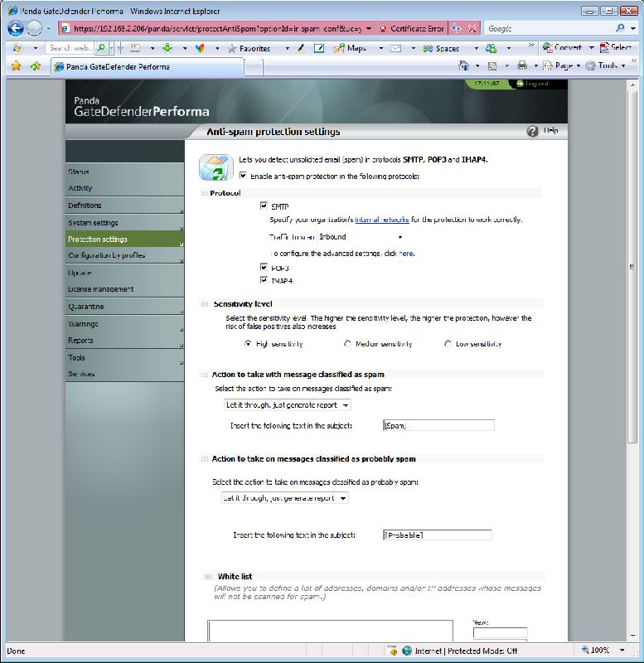The image size is (644, 663).
Task: Open Status in the left menu
Action: tap(78, 172)
